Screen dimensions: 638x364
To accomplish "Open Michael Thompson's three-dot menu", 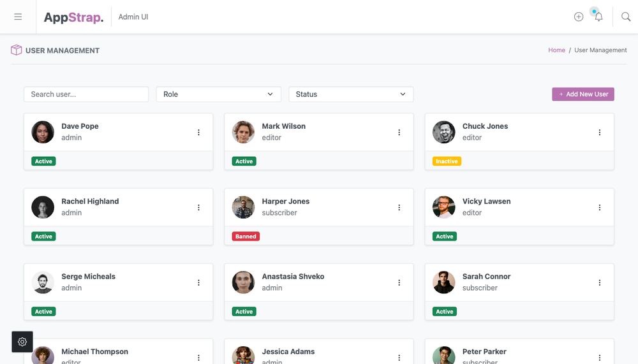I will click(x=198, y=358).
